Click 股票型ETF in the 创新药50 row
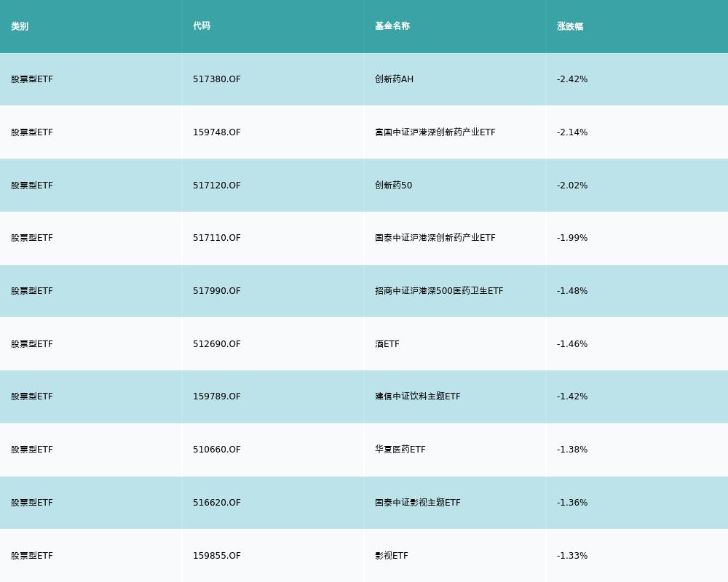This screenshot has width=728, height=582. point(32,186)
